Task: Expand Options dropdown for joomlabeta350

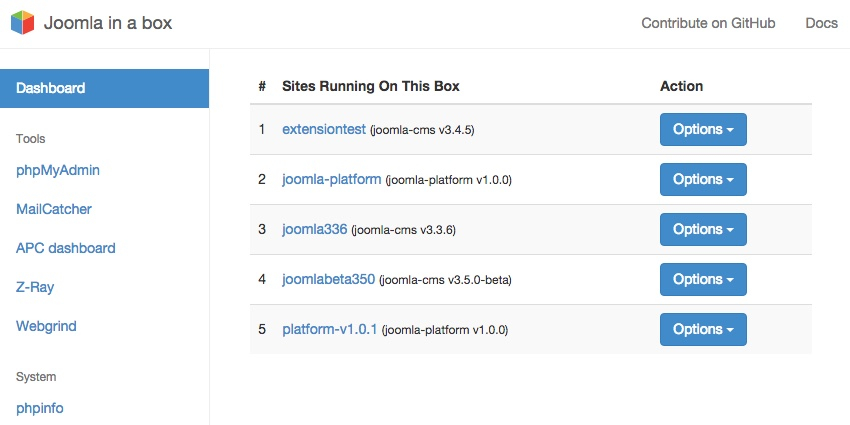Action: tap(703, 279)
